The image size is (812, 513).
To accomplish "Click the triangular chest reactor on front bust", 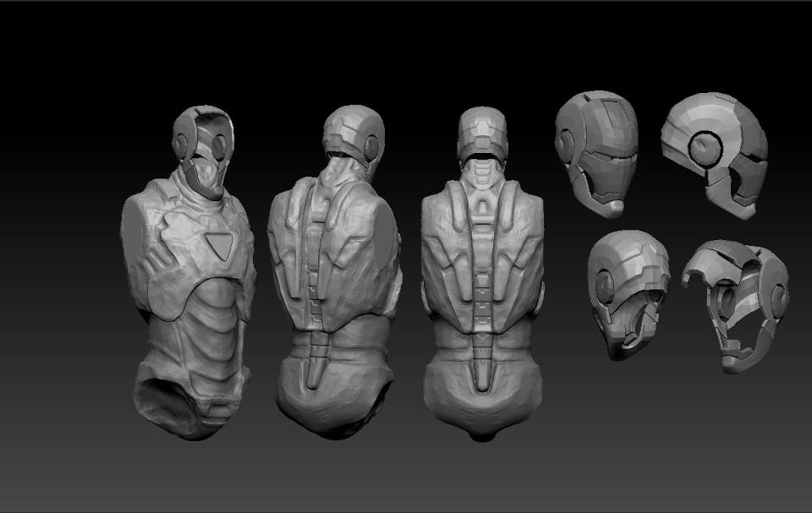I will [220, 247].
